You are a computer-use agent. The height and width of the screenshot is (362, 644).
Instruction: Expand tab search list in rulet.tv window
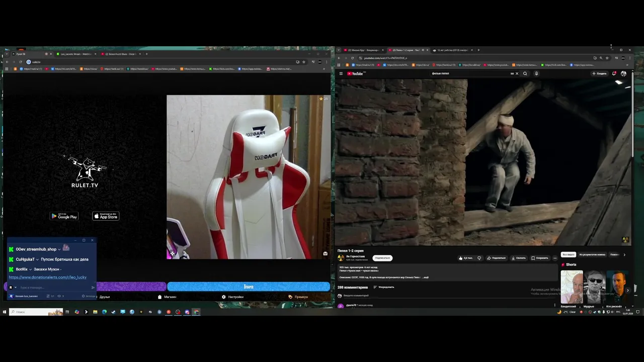click(x=7, y=54)
